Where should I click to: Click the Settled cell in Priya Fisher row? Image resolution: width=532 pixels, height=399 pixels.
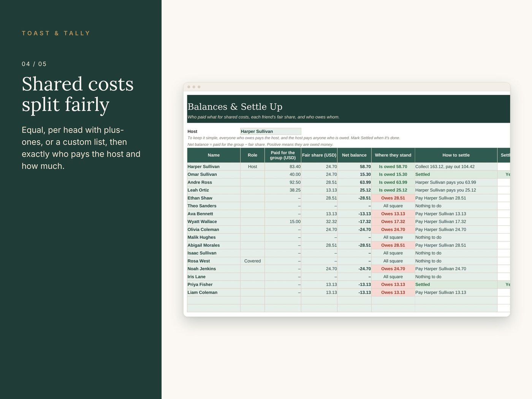click(456, 285)
